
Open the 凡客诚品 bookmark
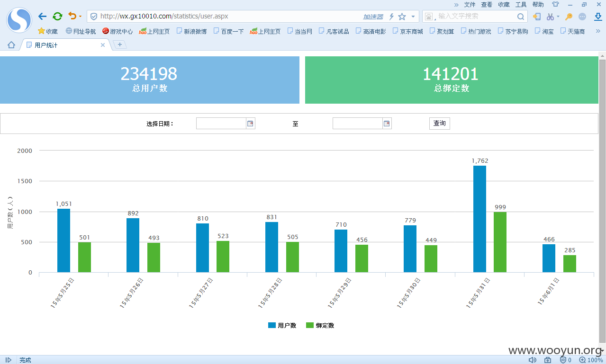point(334,31)
